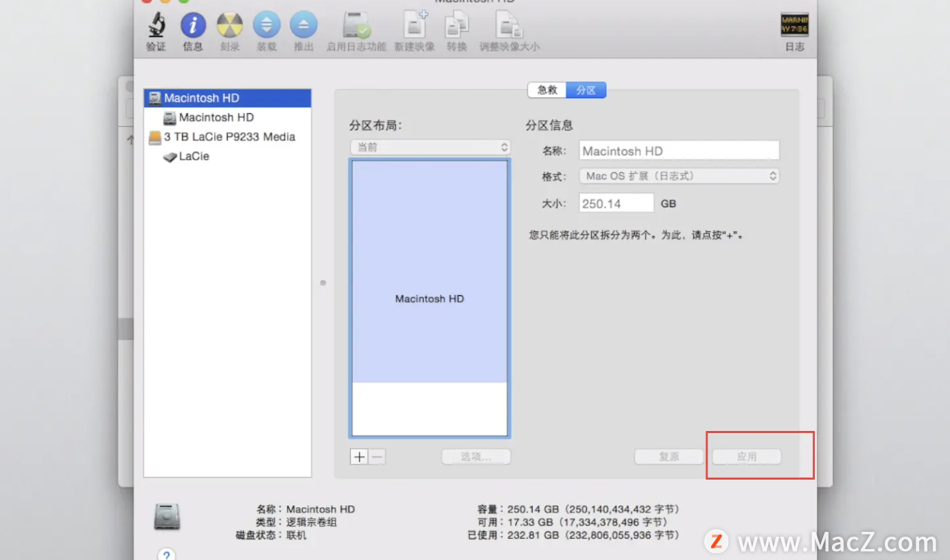Click the split-partition hint text
This screenshot has width=950, height=560.
click(x=637, y=235)
